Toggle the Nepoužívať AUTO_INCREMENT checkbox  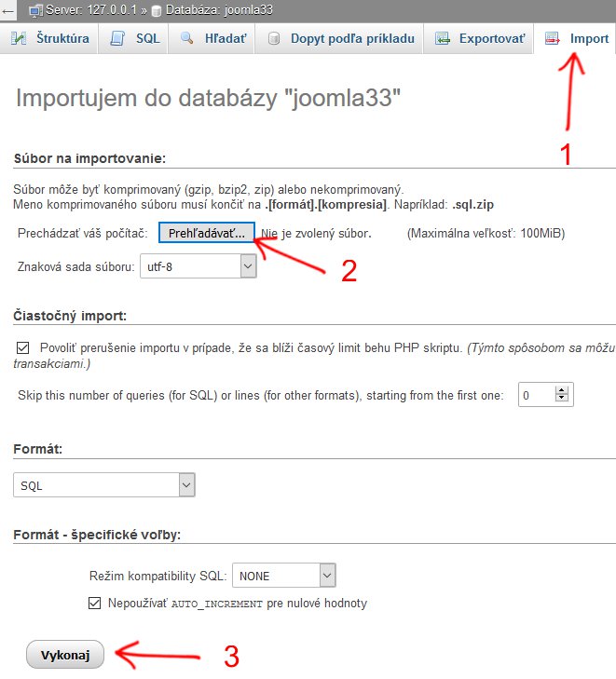click(x=94, y=603)
